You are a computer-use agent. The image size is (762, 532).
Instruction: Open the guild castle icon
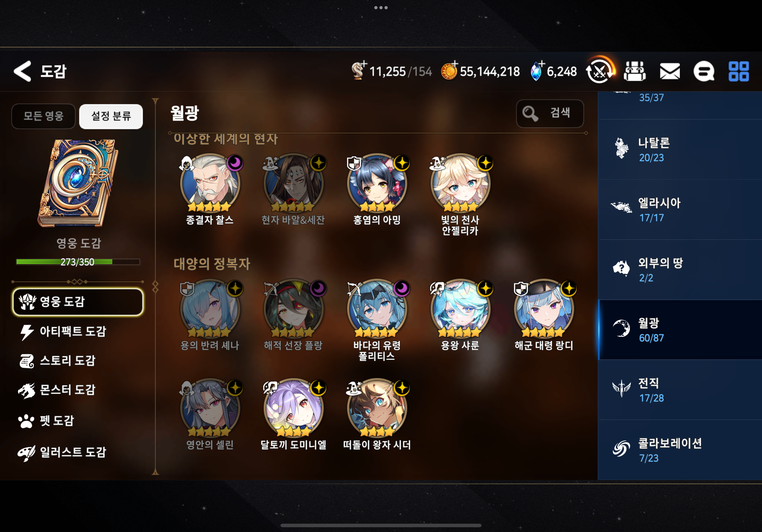[x=635, y=71]
